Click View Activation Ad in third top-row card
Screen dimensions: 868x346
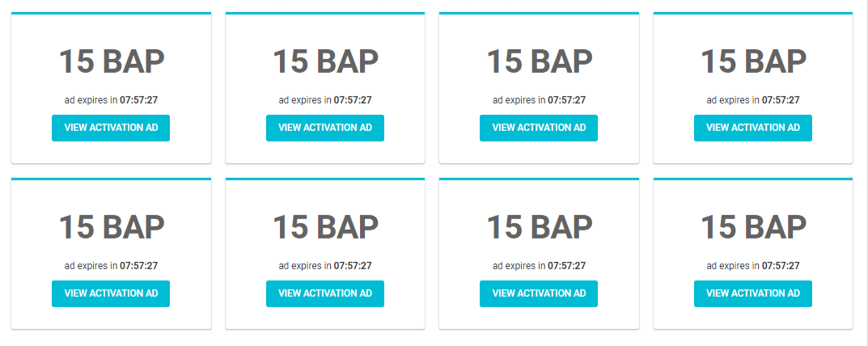pyautogui.click(x=539, y=128)
